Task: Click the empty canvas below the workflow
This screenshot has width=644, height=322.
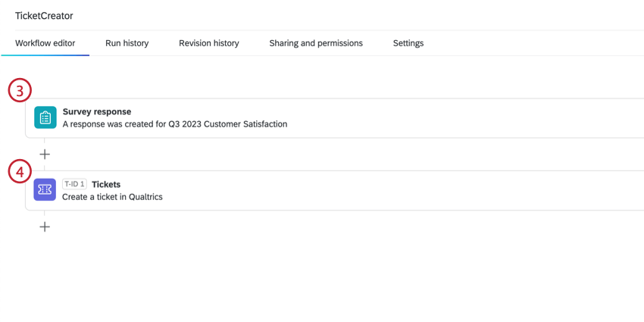Action: pyautogui.click(x=341, y=280)
